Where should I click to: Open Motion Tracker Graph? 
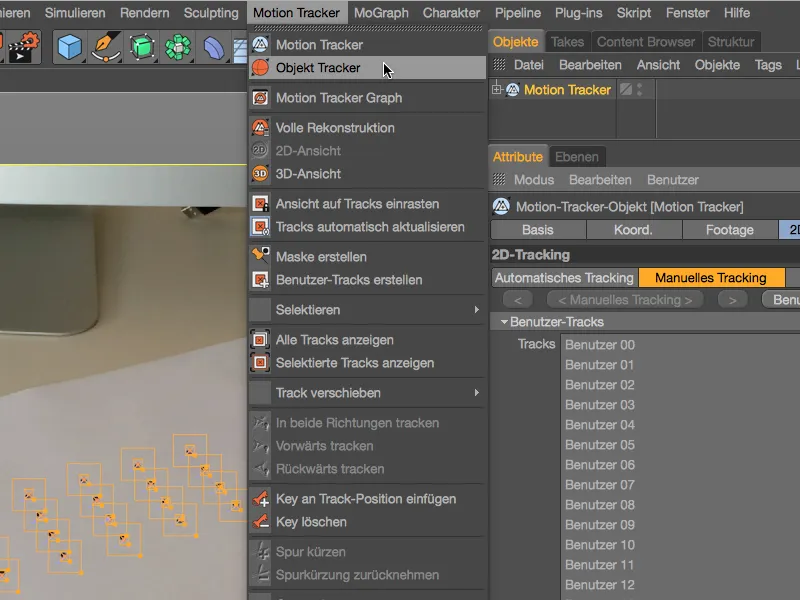click(x=367, y=98)
